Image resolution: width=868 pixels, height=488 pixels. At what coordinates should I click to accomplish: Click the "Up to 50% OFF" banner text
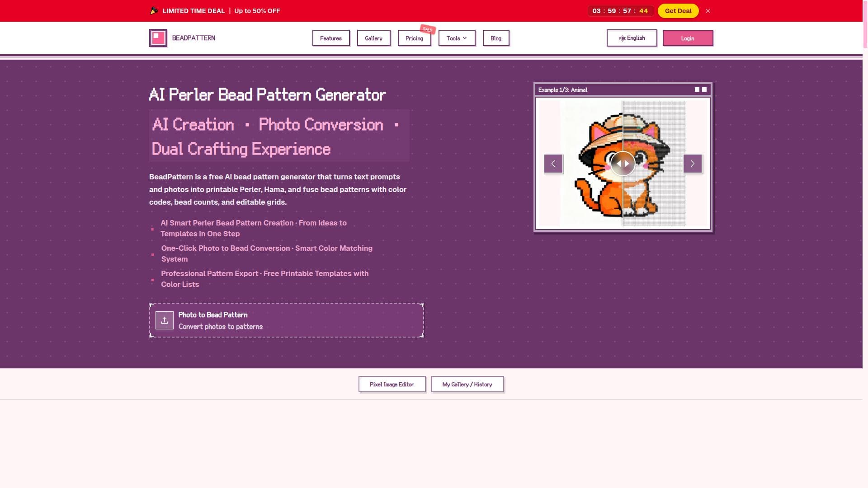pos(257,11)
